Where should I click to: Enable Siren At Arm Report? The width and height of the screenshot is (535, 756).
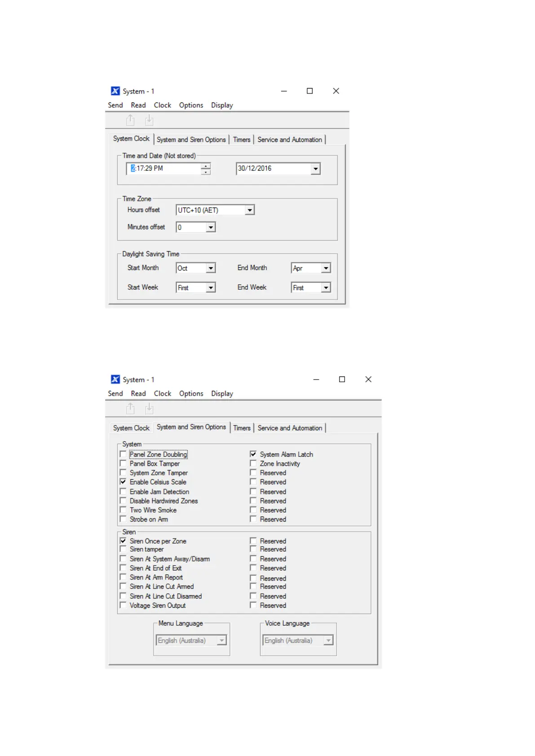pyautogui.click(x=123, y=577)
